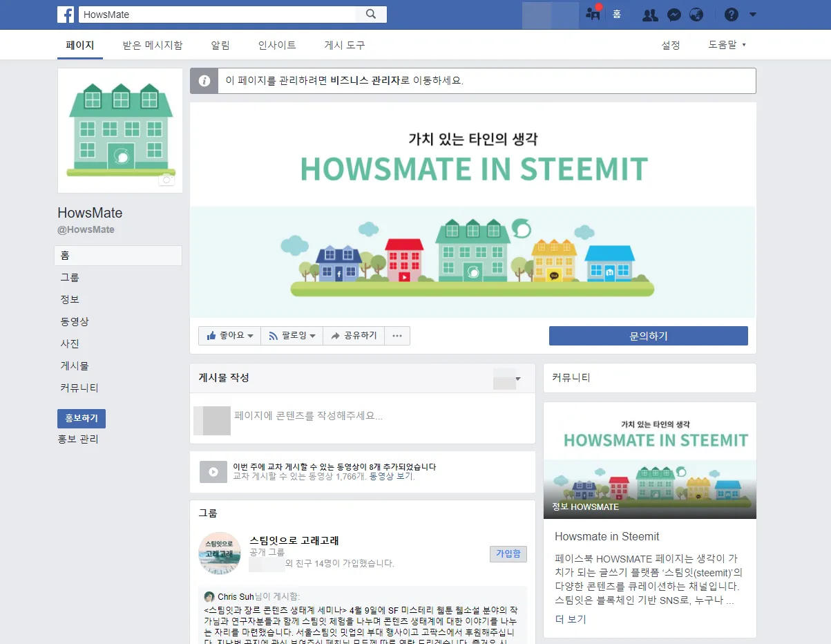The height and width of the screenshot is (644, 831).
Task: Open account menu dropdown arrow in top bar
Action: [753, 15]
